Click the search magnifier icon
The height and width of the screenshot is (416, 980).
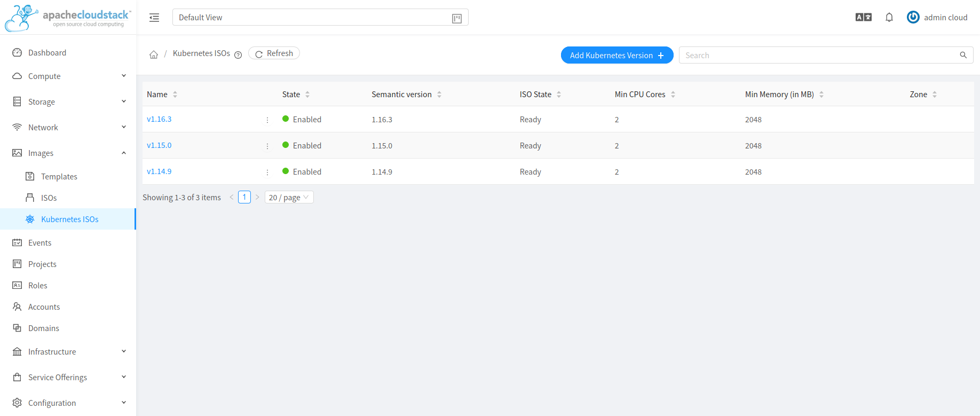point(963,55)
